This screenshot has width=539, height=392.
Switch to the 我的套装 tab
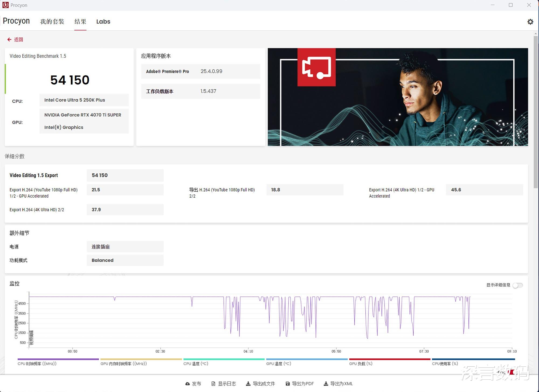(52, 22)
